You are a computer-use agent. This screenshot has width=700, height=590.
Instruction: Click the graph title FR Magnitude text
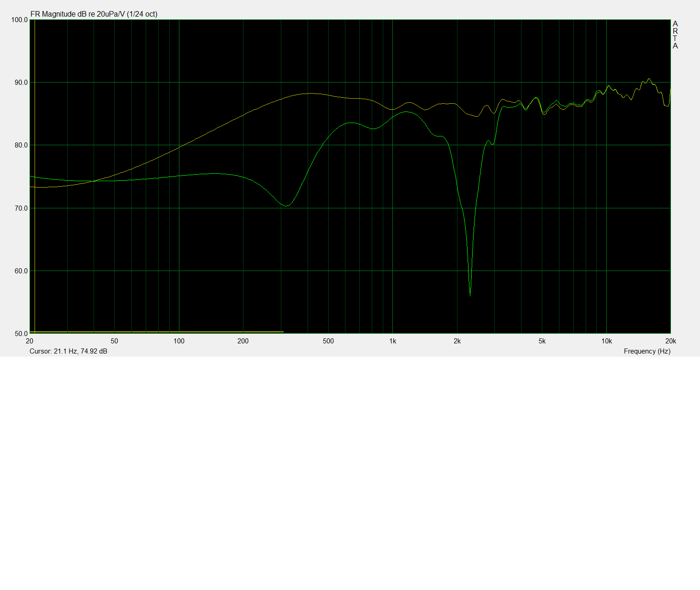click(94, 14)
